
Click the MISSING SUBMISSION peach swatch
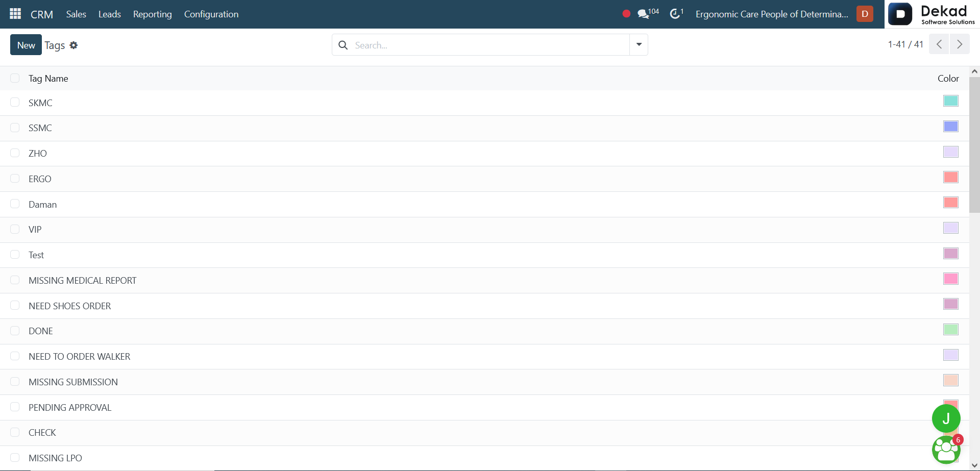(x=951, y=380)
